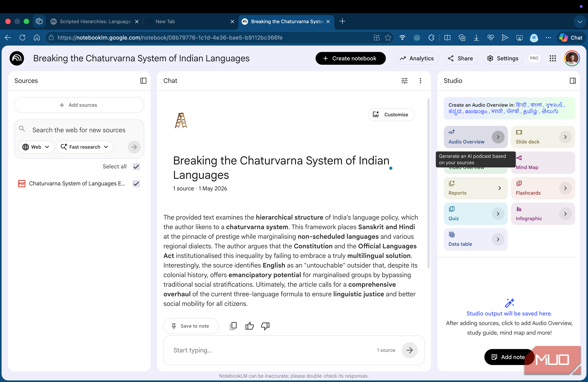Give thumbs up to response
Image resolution: width=588 pixels, height=382 pixels.
coord(249,326)
